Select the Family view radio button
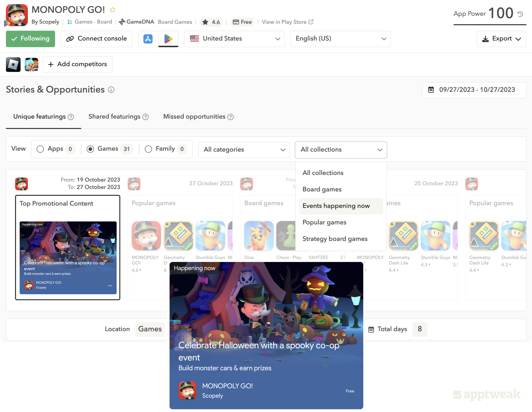 tap(148, 149)
